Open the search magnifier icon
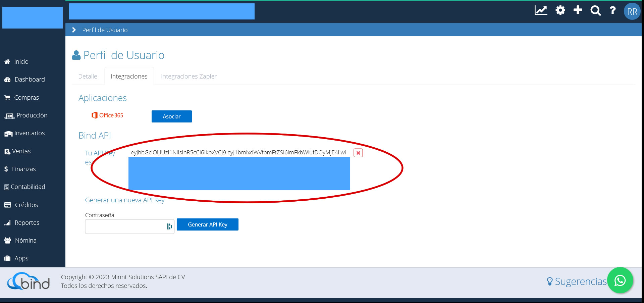Image resolution: width=644 pixels, height=303 pixels. [x=595, y=11]
